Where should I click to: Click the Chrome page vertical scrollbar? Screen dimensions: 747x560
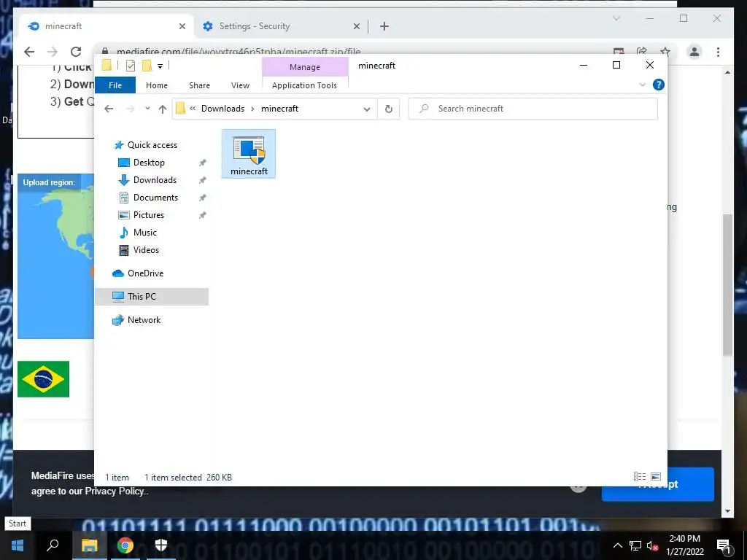pyautogui.click(x=727, y=285)
